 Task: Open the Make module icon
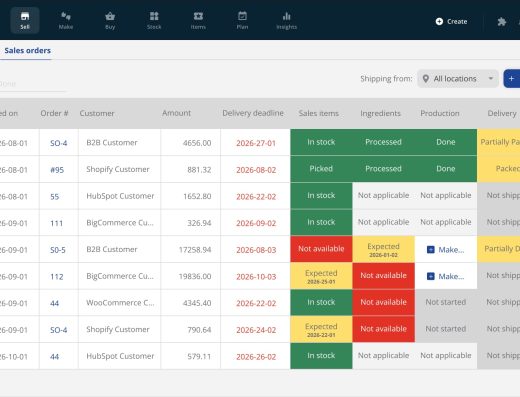(66, 20)
